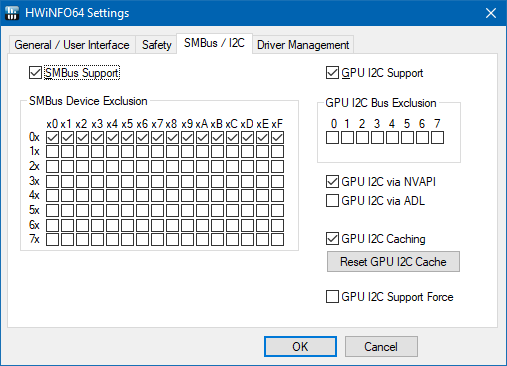Uncheck SMBus exclusion row 0x column xA
This screenshot has width=507, height=366.
click(x=202, y=137)
